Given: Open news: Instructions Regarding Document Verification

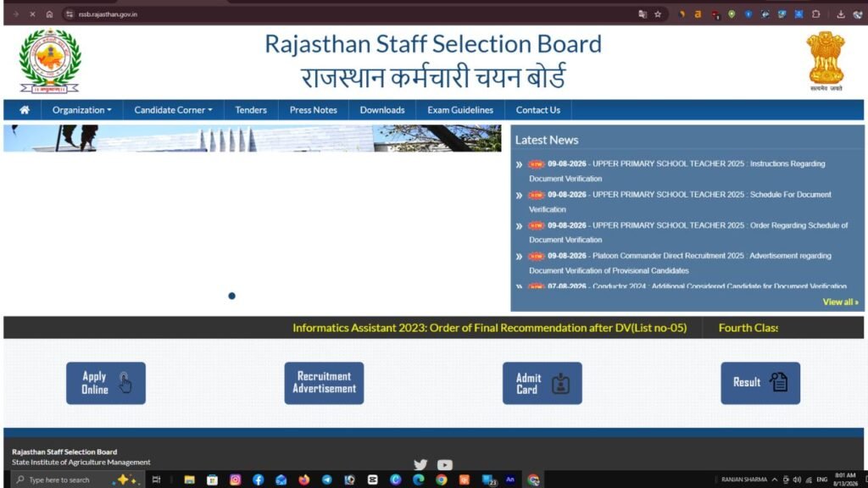Looking at the screenshot, I should click(x=676, y=171).
